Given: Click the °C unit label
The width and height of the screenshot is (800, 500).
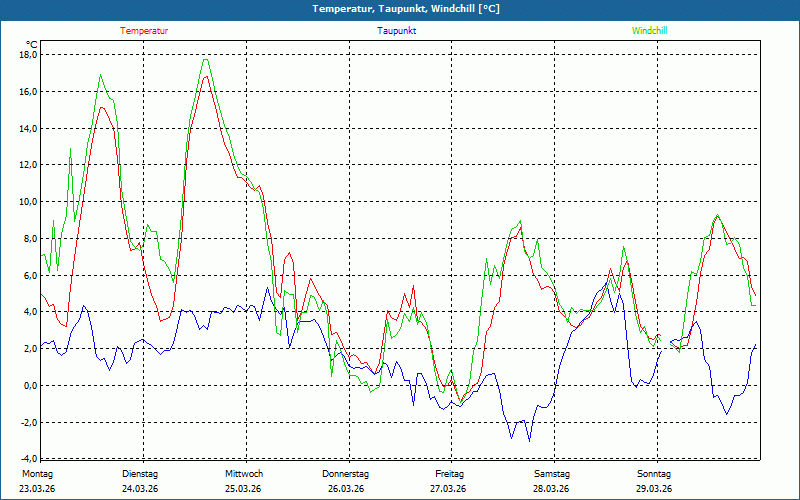Looking at the screenshot, I should coord(32,44).
